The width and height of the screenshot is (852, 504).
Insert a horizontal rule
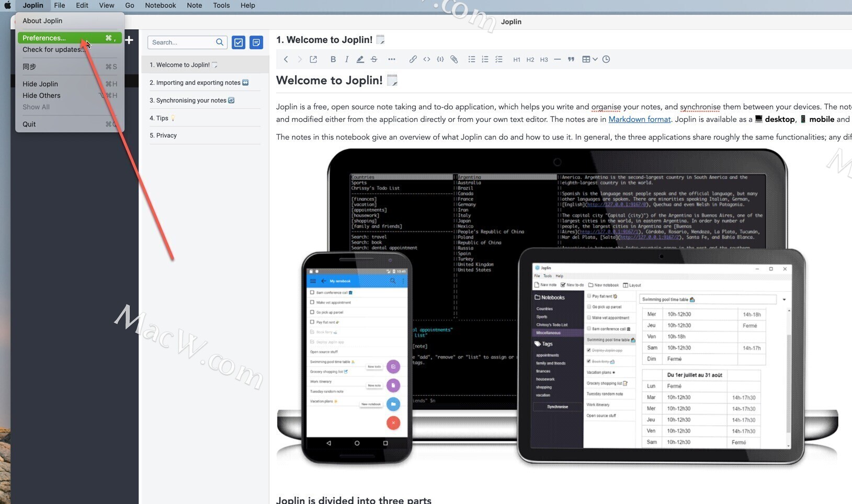(558, 60)
